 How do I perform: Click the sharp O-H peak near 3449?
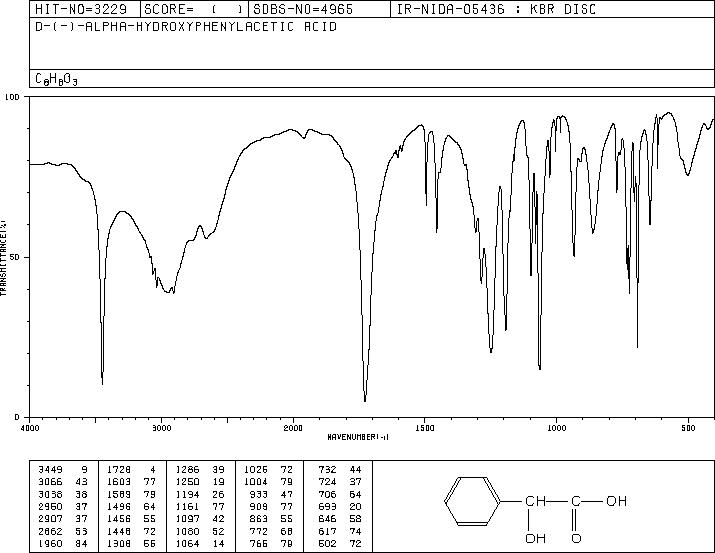[102, 382]
